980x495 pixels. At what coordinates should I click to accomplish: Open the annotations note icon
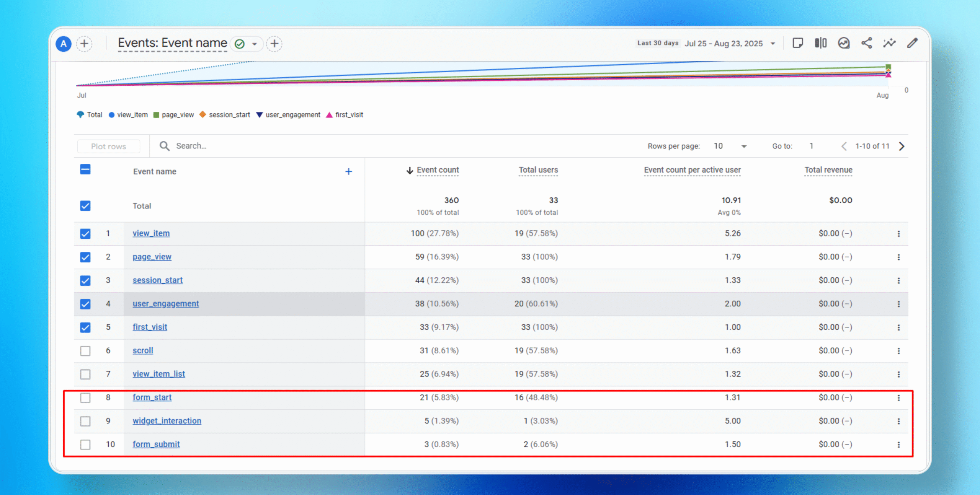click(x=798, y=43)
